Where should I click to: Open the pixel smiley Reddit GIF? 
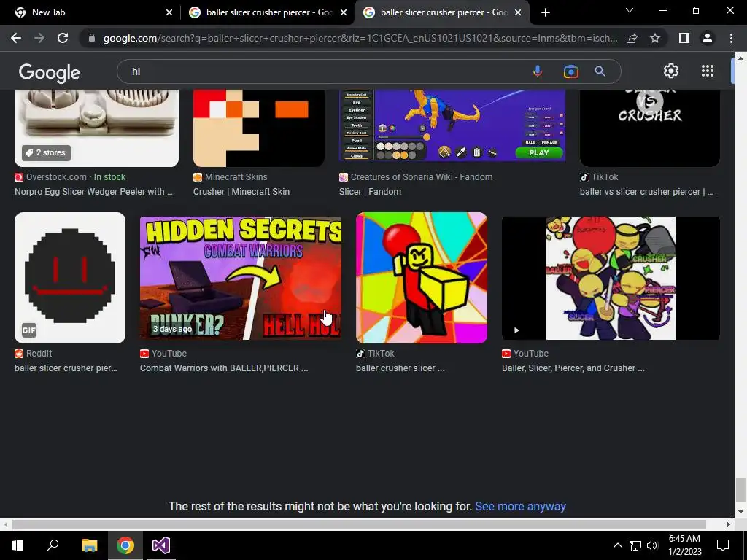[x=70, y=278]
